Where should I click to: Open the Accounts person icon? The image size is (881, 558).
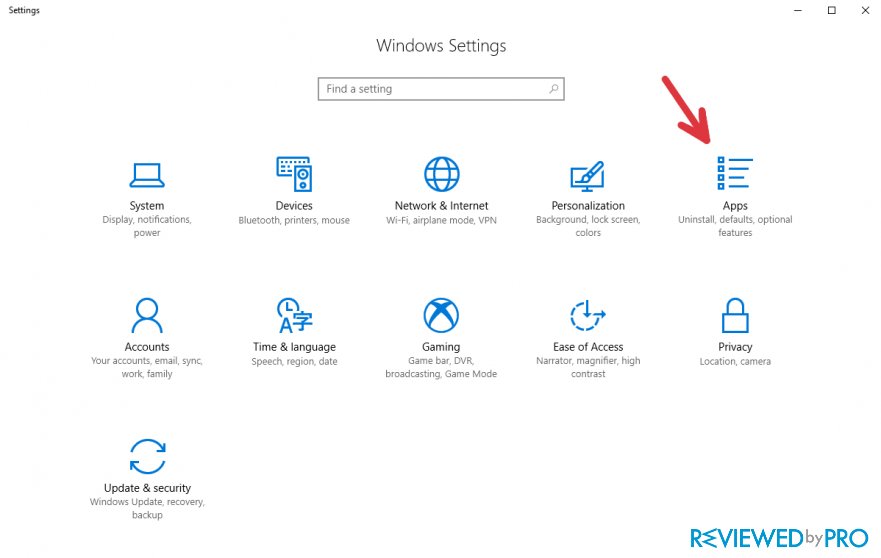147,315
